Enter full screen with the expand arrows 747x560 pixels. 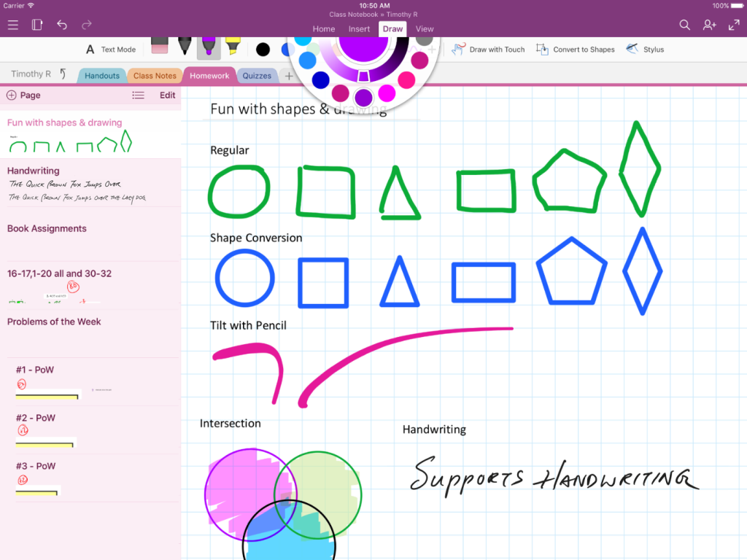click(x=734, y=25)
